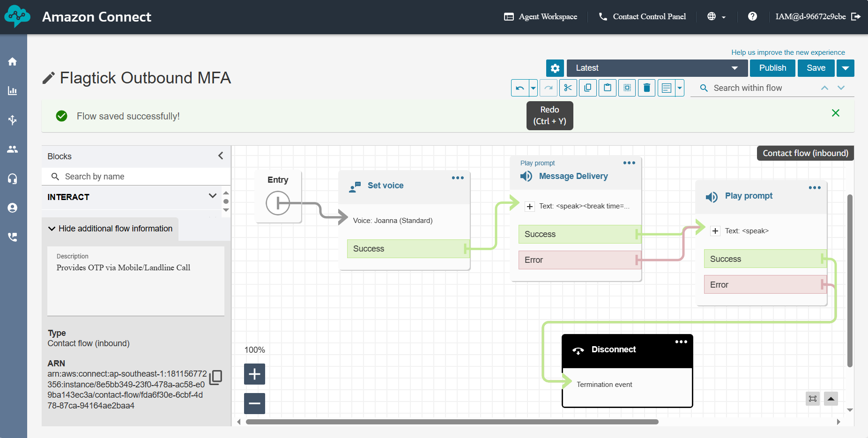868x438 pixels.
Task: Open flow settings gear icon
Action: pos(555,68)
